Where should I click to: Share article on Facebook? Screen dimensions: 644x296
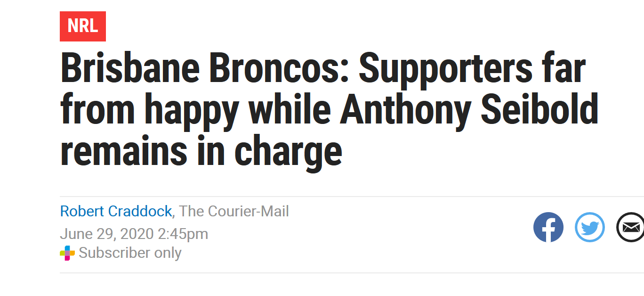click(548, 227)
